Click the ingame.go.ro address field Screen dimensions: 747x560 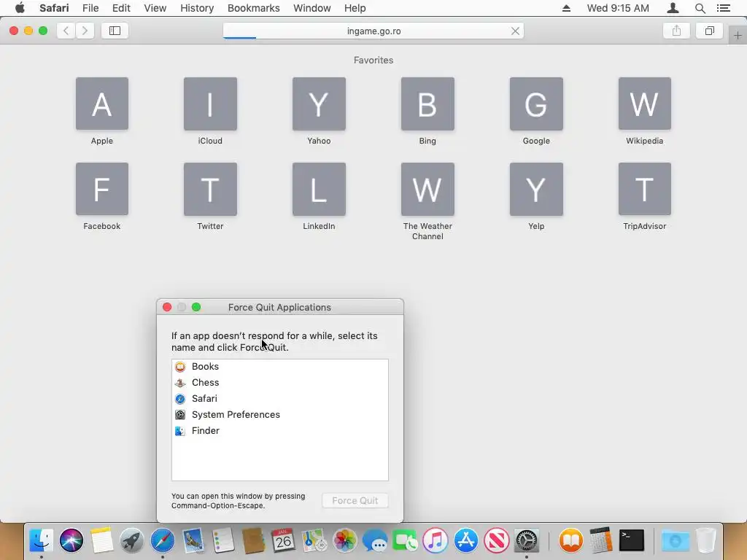click(373, 31)
